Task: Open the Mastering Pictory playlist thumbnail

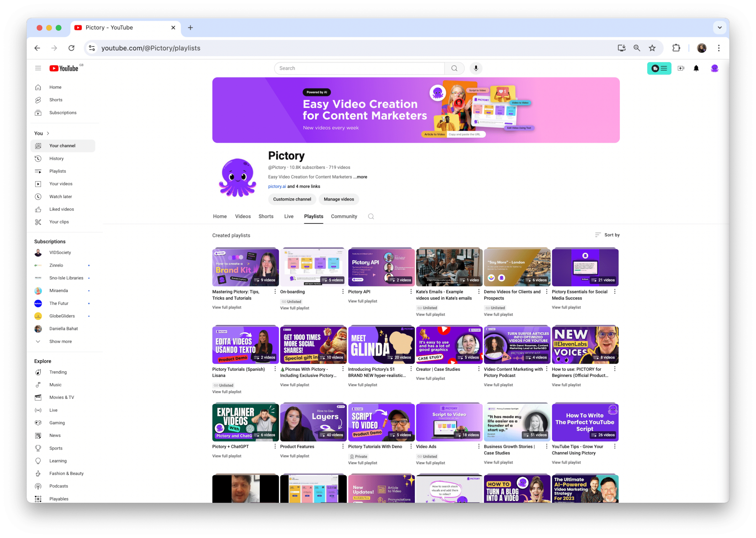Action: [x=245, y=267]
